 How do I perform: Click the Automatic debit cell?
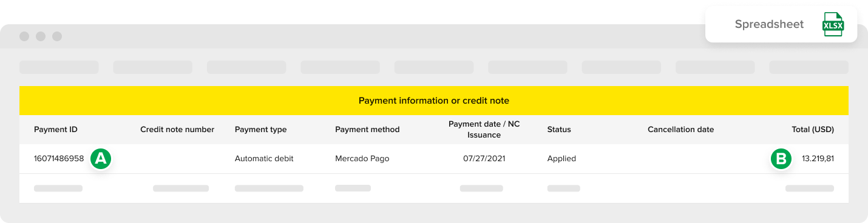point(264,159)
